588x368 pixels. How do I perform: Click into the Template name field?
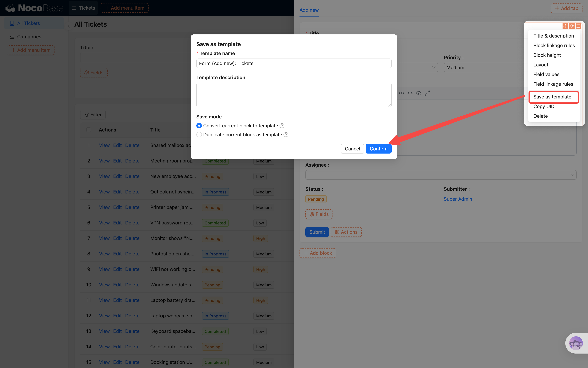pos(294,64)
